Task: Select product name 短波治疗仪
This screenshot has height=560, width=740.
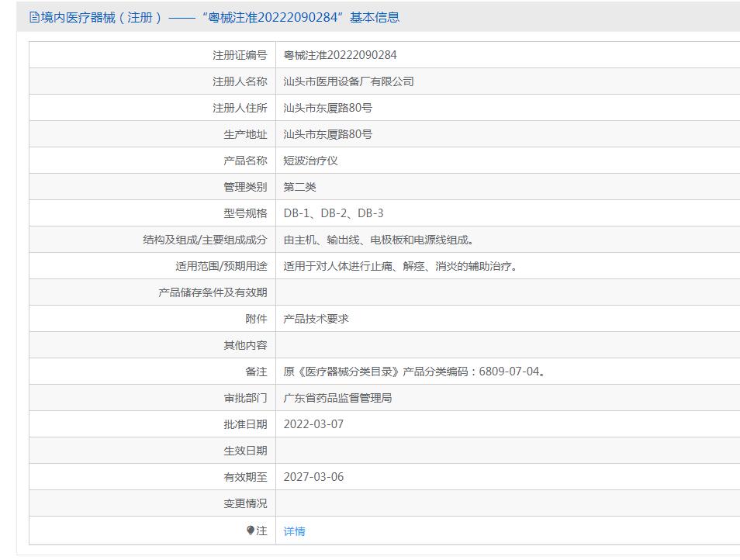Action: pyautogui.click(x=310, y=161)
